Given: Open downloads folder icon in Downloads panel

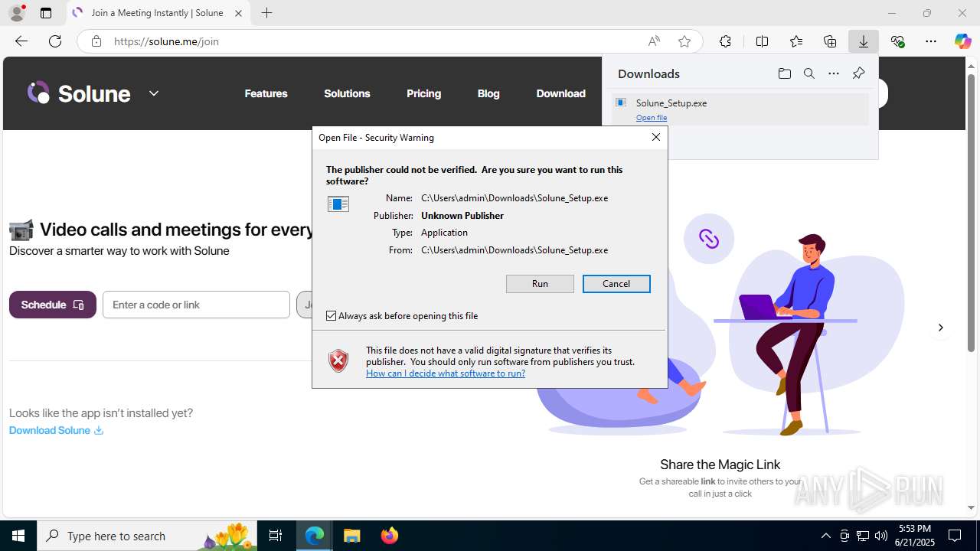Looking at the screenshot, I should 784,73.
